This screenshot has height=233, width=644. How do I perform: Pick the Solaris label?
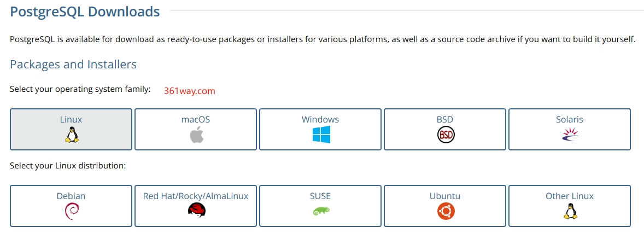coord(569,120)
